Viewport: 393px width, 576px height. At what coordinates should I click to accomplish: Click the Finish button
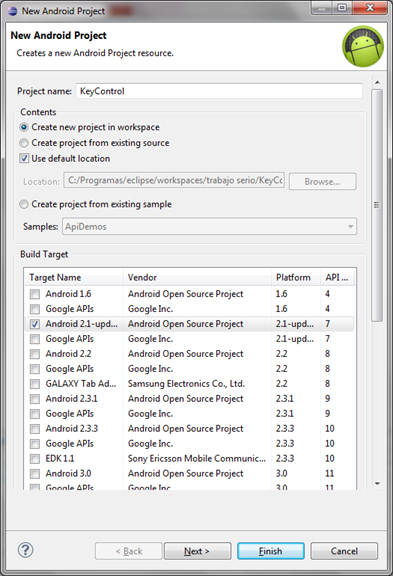coord(271,551)
